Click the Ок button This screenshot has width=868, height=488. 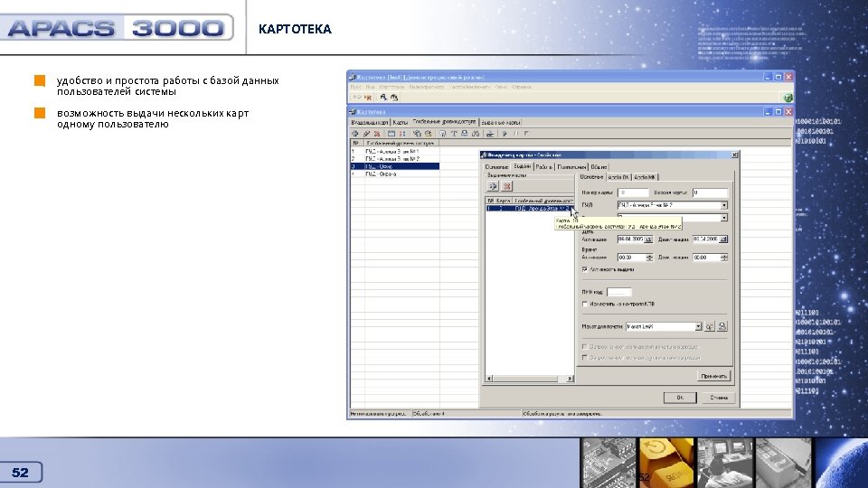point(680,398)
